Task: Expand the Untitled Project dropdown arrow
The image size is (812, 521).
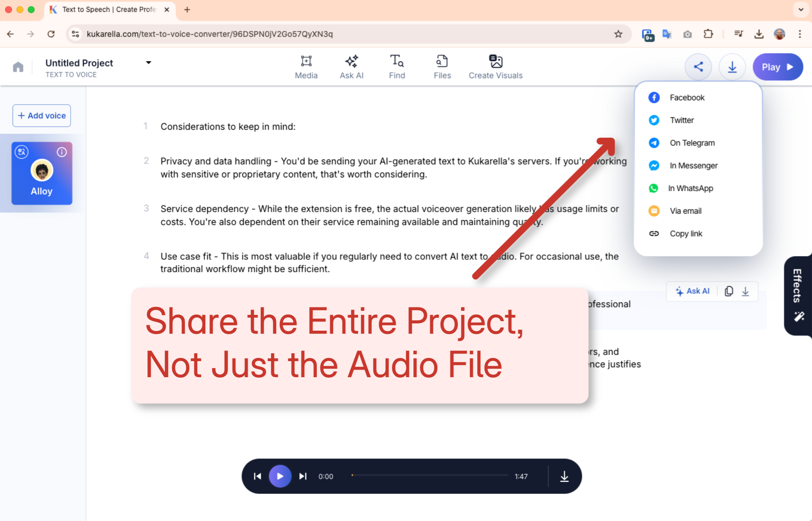Action: [x=148, y=63]
